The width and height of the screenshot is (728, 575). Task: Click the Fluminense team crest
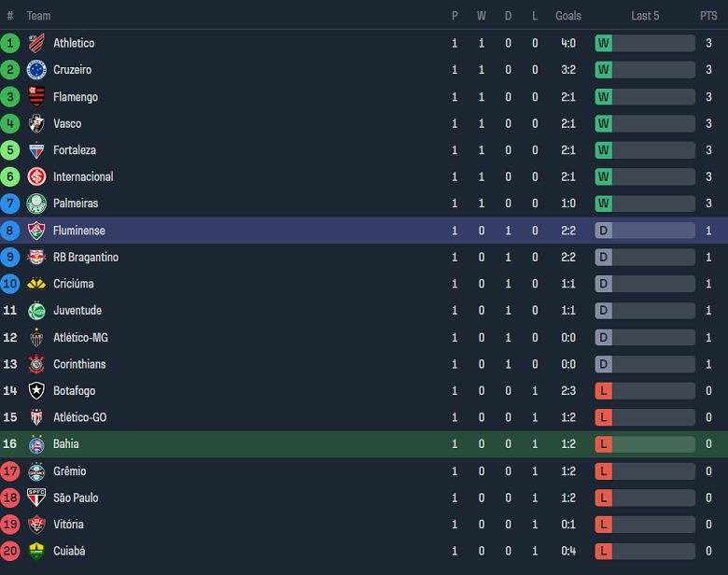point(36,231)
